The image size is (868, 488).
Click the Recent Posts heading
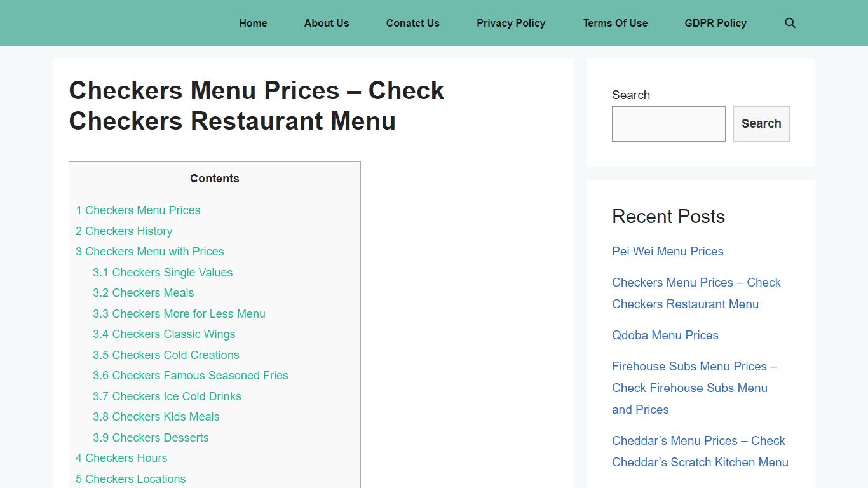point(668,217)
